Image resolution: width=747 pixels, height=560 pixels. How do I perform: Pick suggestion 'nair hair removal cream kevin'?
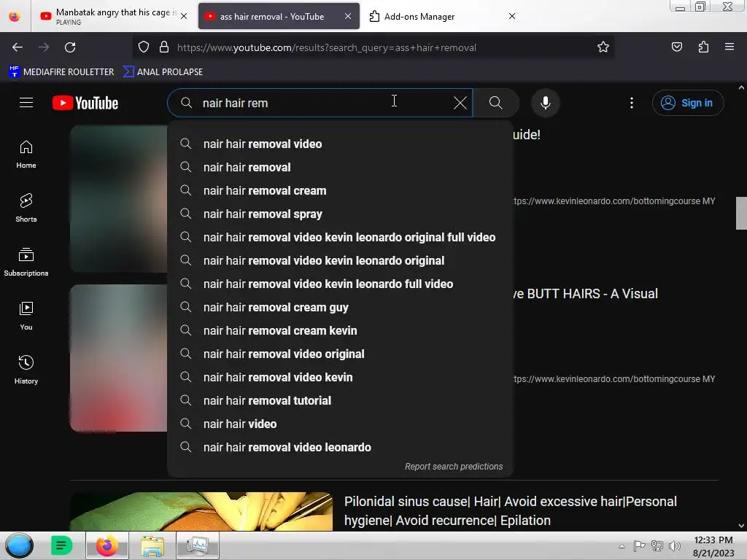[340, 330]
